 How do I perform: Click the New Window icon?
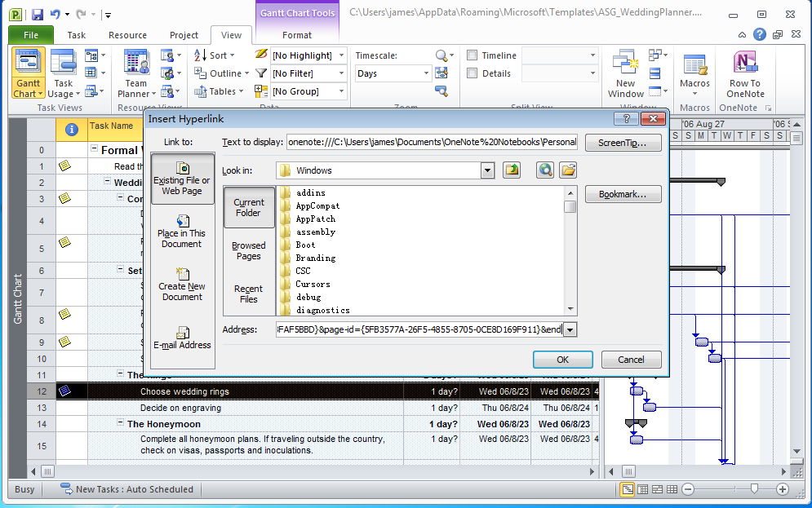click(626, 73)
